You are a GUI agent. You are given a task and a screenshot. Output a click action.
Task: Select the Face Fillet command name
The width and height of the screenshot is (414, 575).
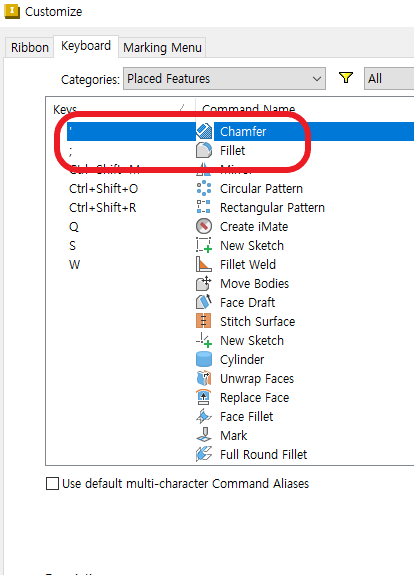246,417
